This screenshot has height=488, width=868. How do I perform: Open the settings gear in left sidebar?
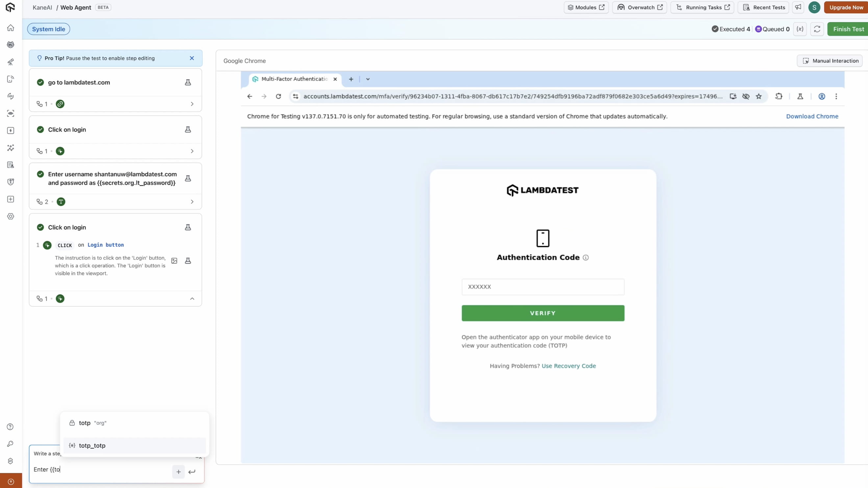(x=11, y=216)
